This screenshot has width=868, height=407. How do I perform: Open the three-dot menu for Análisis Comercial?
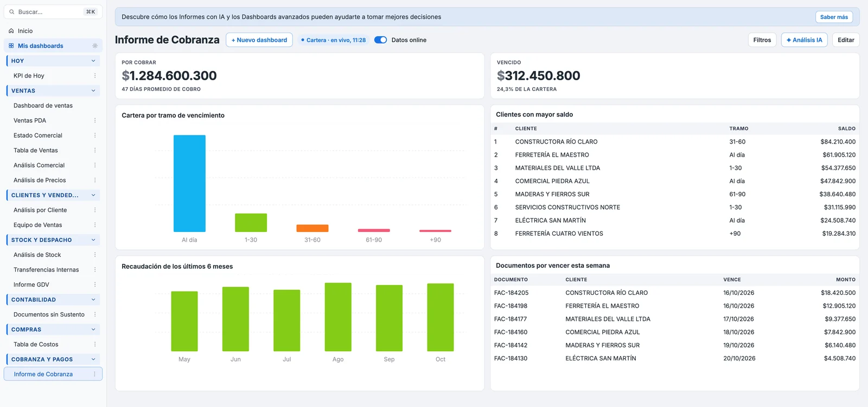95,165
